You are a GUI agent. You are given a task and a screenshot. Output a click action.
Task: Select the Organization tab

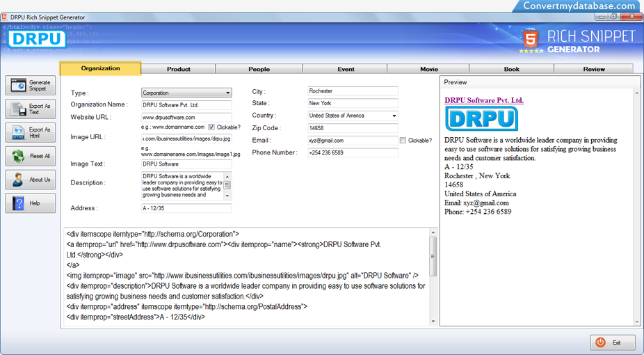tap(101, 68)
